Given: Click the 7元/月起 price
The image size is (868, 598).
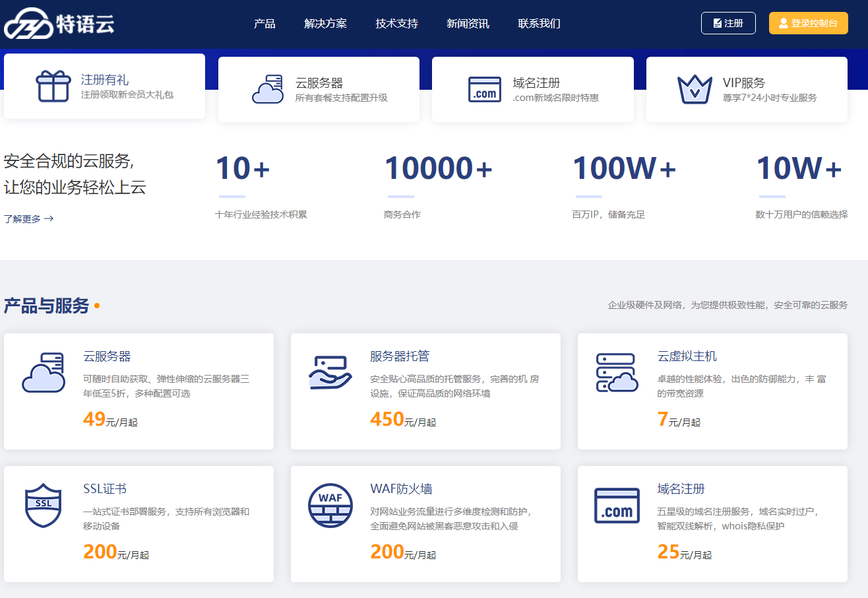Looking at the screenshot, I should click(679, 419).
